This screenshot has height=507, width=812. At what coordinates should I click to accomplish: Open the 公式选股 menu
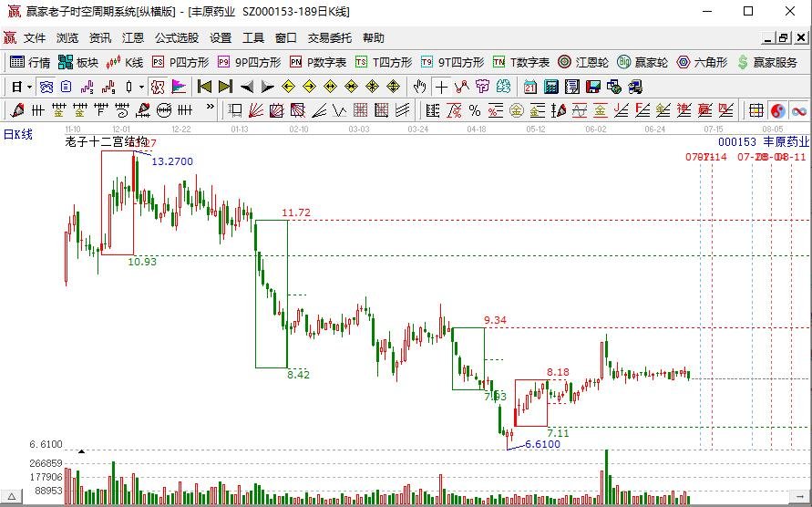pos(177,38)
